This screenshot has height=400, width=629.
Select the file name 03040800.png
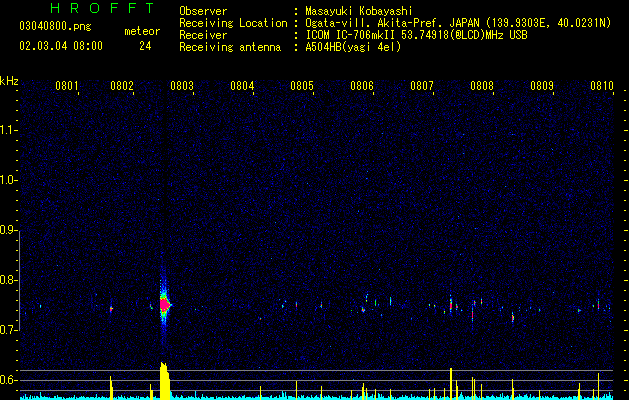pyautogui.click(x=55, y=26)
